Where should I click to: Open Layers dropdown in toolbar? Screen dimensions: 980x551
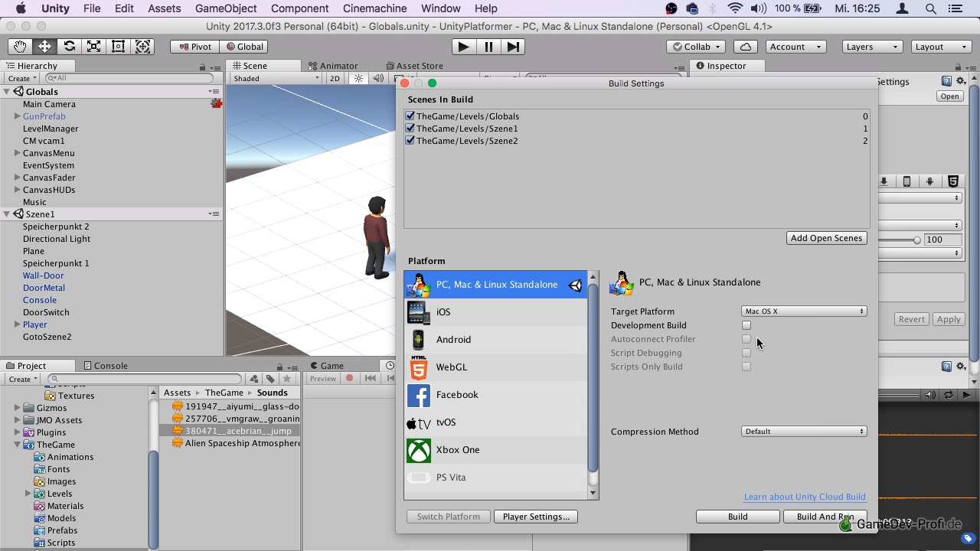pyautogui.click(x=872, y=47)
